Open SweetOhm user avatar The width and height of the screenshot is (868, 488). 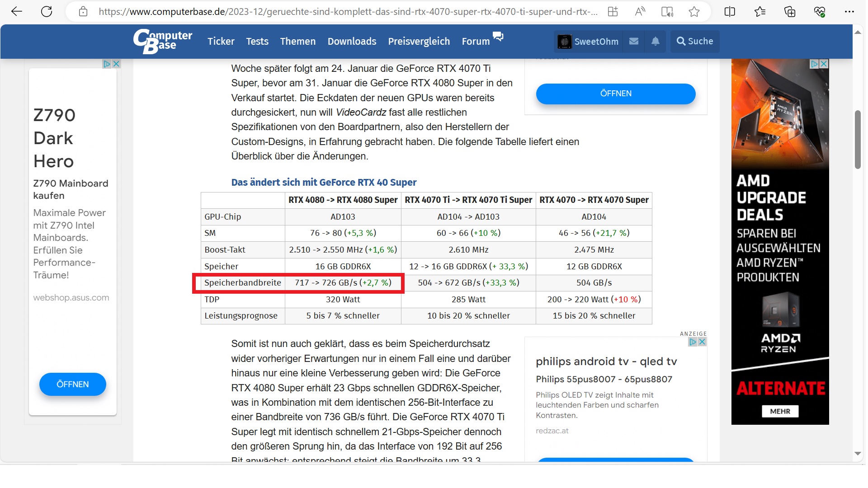click(x=564, y=42)
